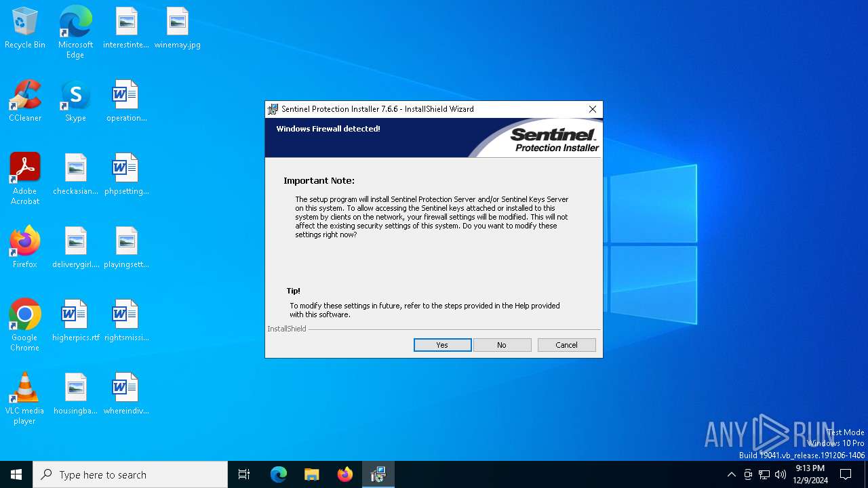The width and height of the screenshot is (868, 488).
Task: Select the whereindiv... Word document
Action: (x=126, y=394)
